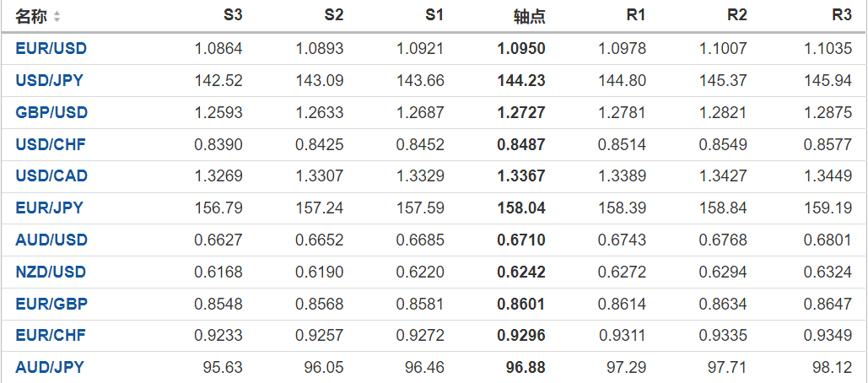Click the USD/CAD pair name
868x383 pixels.
(x=51, y=176)
